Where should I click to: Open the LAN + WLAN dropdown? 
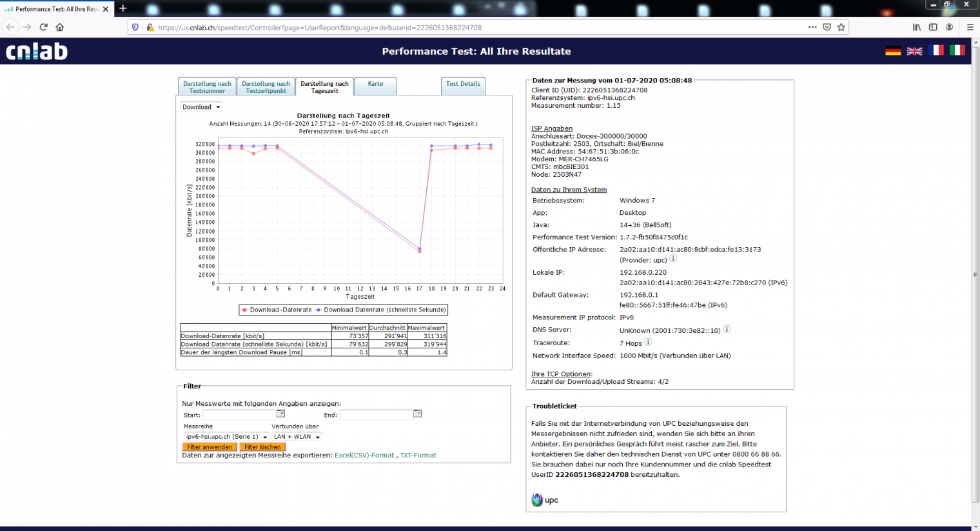coord(297,437)
